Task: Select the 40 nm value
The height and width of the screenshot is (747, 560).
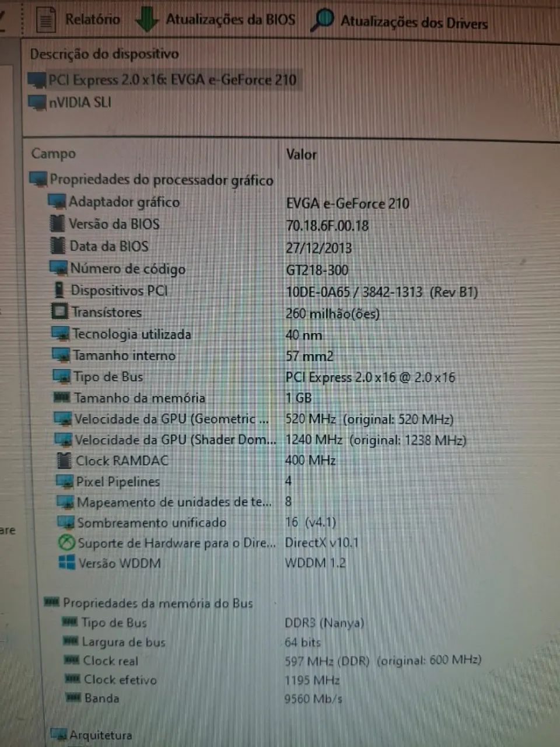Action: 303,335
